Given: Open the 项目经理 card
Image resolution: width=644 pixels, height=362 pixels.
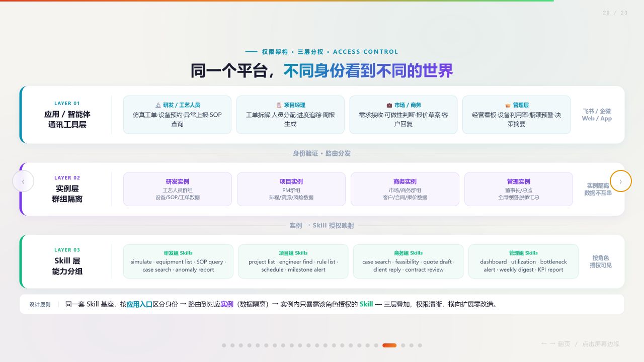Looking at the screenshot, I should 290,115.
